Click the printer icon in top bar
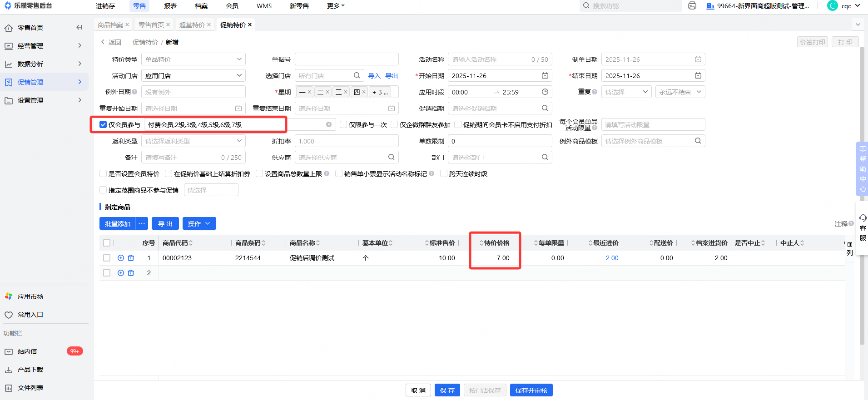The height and width of the screenshot is (400, 868). pyautogui.click(x=692, y=6)
